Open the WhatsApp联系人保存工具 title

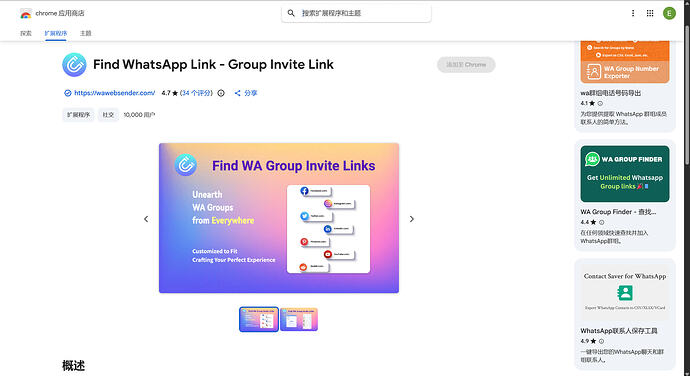[619, 331]
